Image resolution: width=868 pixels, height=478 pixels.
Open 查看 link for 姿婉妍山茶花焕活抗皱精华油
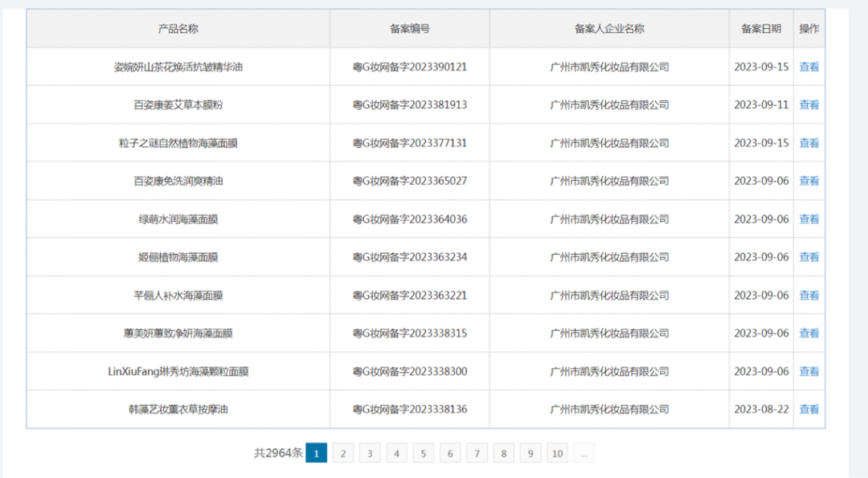[809, 67]
